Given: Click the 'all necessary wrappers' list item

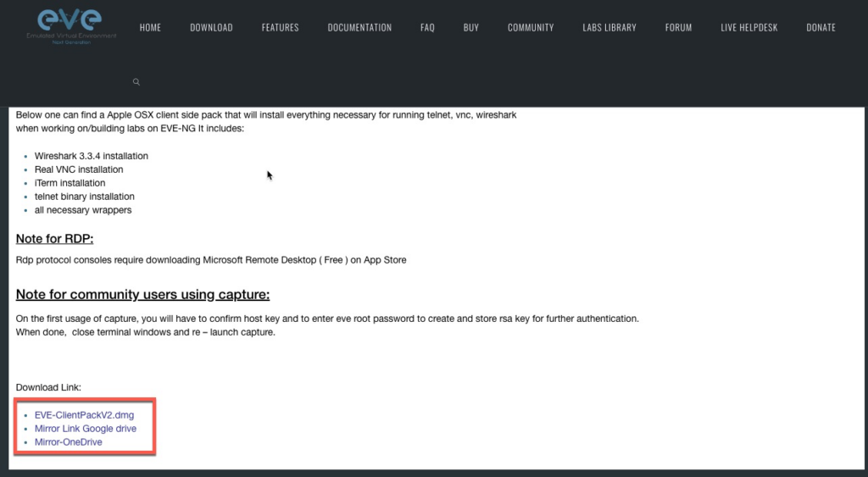Looking at the screenshot, I should point(83,210).
